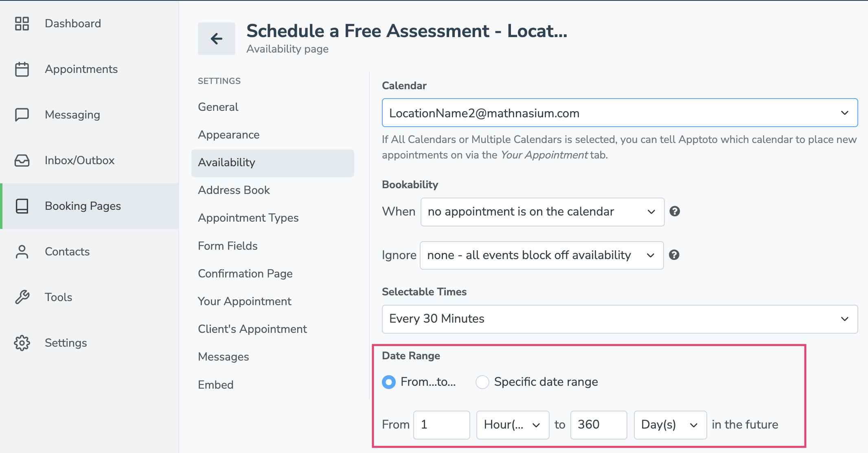This screenshot has height=453, width=868.
Task: Click the Contacts person icon
Action: click(x=22, y=252)
